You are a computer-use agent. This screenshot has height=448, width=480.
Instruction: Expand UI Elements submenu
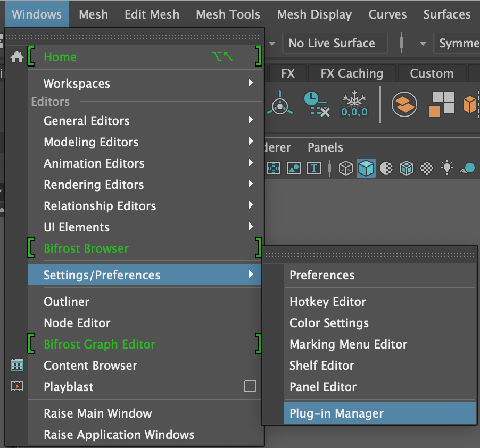click(251, 227)
